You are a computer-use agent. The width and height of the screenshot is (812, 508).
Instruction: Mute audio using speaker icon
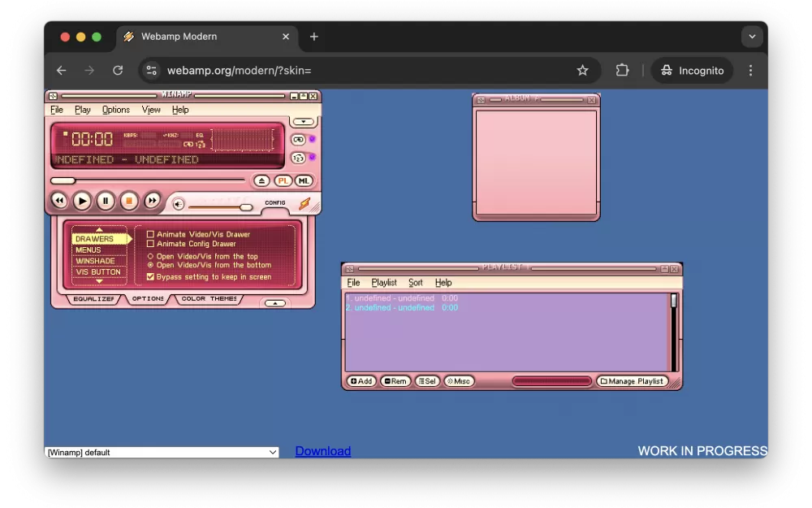tap(178, 204)
